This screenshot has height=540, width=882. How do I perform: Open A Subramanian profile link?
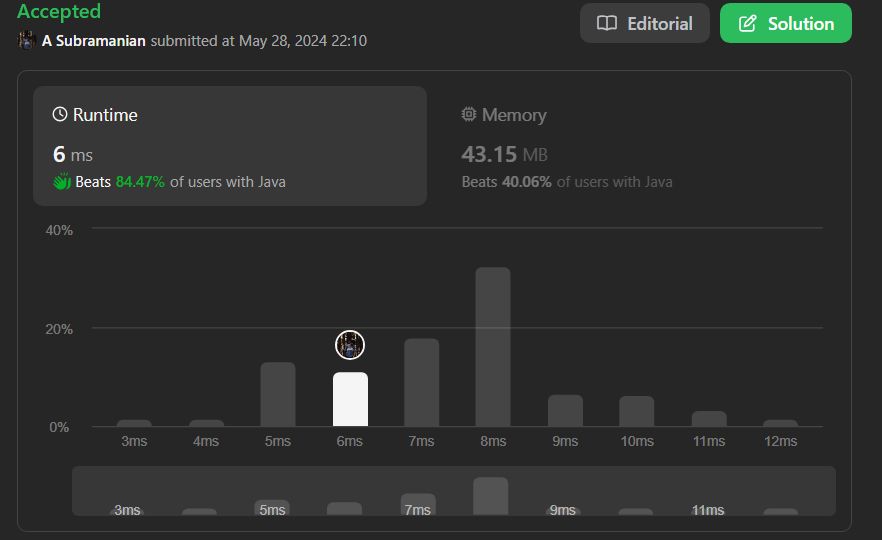[x=93, y=40]
